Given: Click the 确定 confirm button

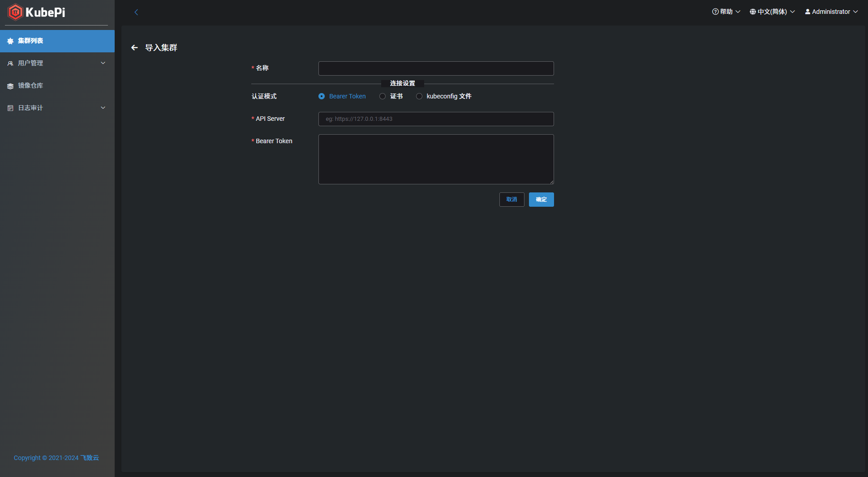Looking at the screenshot, I should click(541, 200).
